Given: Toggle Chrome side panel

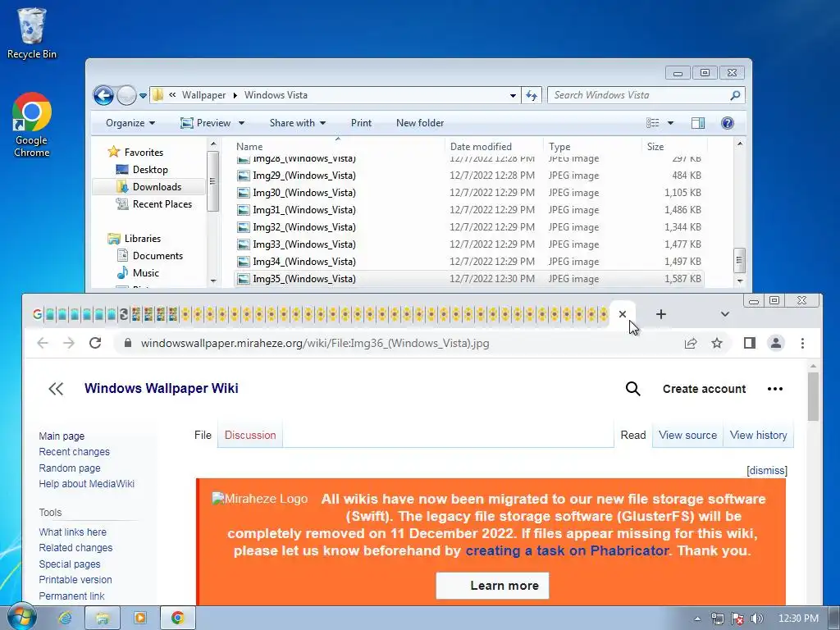Looking at the screenshot, I should [x=750, y=343].
